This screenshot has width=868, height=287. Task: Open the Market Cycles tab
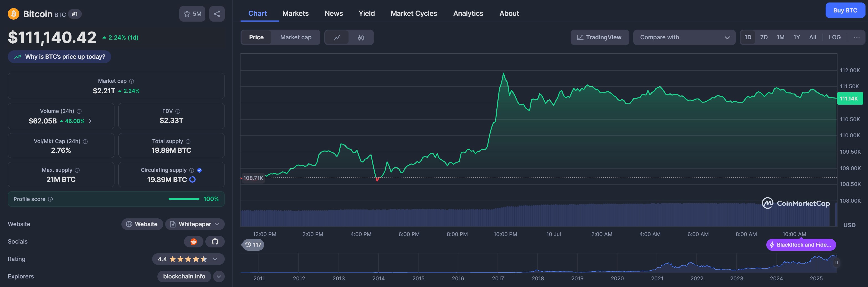[x=414, y=14]
